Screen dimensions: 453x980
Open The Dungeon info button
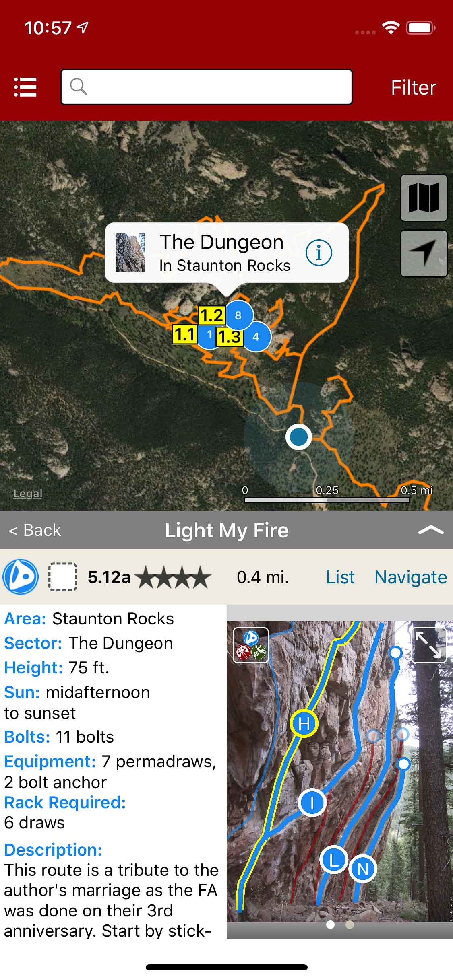tap(319, 253)
